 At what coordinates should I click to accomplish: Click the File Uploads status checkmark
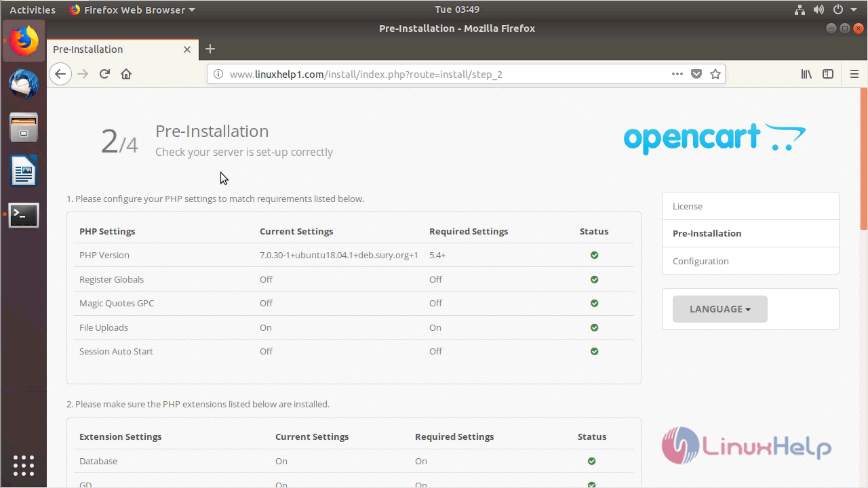pyautogui.click(x=594, y=327)
